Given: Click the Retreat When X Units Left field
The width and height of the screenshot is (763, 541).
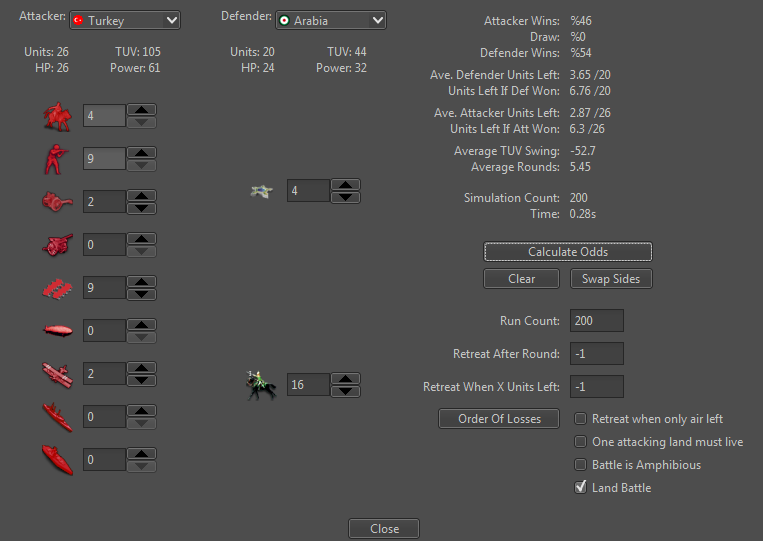Looking at the screenshot, I should click(x=597, y=387).
